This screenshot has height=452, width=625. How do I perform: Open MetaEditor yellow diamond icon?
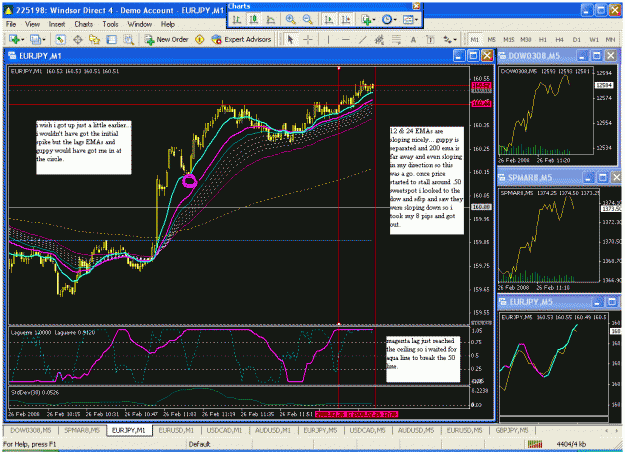point(200,39)
